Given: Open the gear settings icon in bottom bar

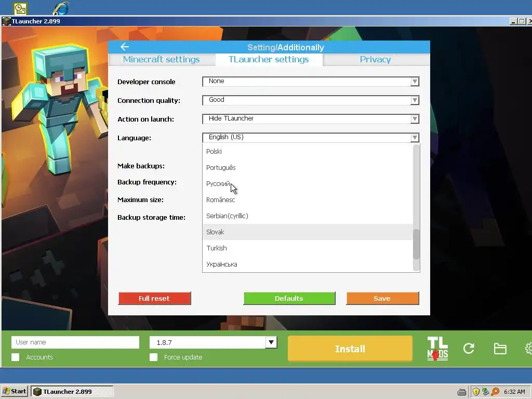Looking at the screenshot, I should click(x=528, y=349).
